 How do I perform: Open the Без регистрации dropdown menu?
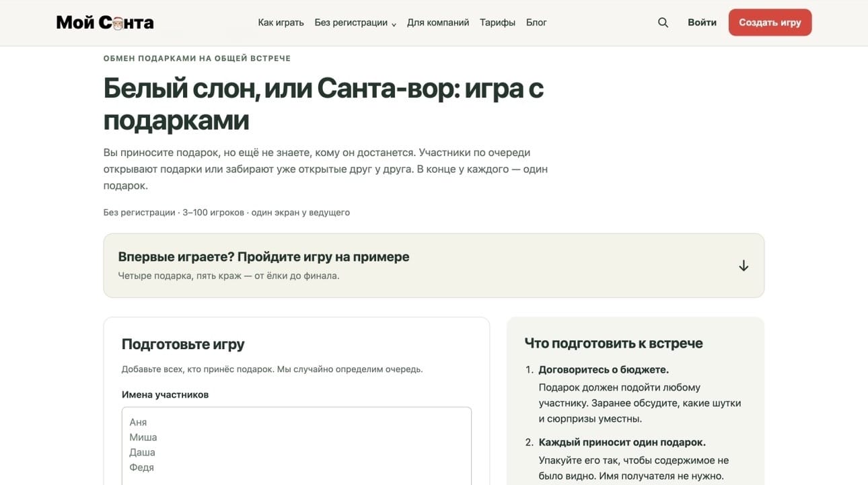click(355, 22)
